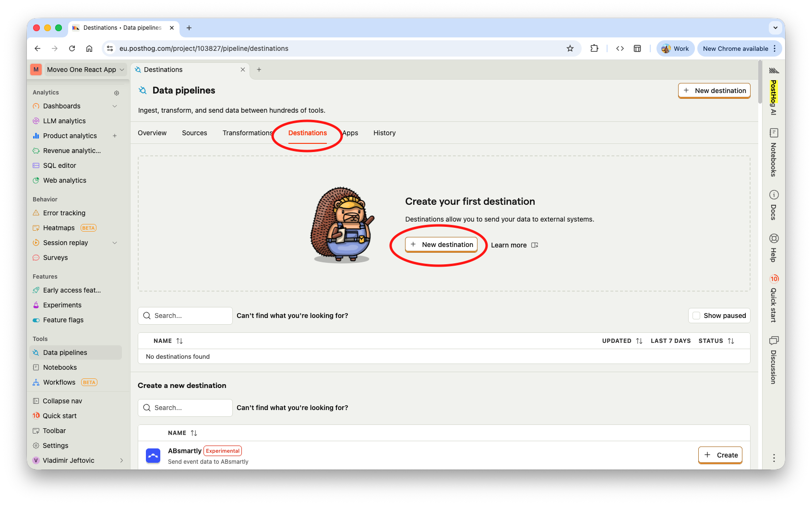Click the ABsmartly logo icon
The image size is (812, 505).
[153, 456]
